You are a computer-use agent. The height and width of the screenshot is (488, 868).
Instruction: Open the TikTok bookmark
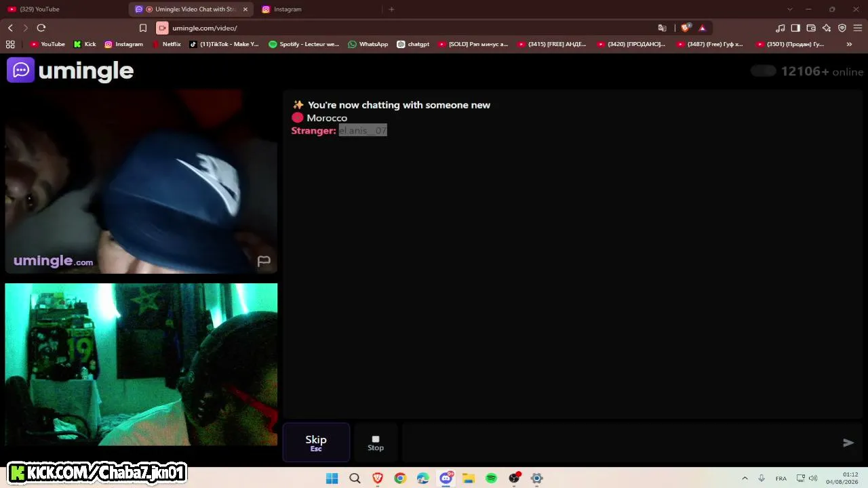pyautogui.click(x=224, y=44)
